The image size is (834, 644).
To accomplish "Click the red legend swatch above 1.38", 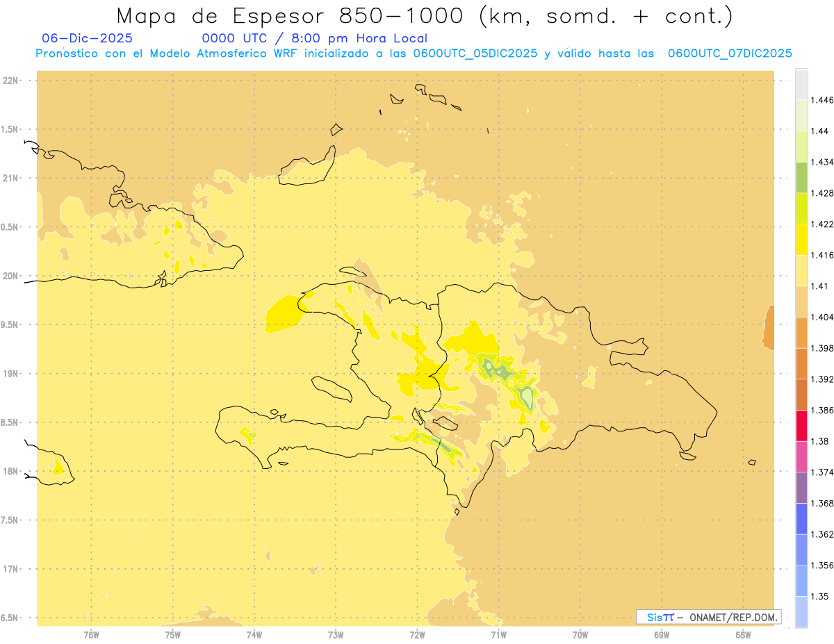I will coord(801,425).
